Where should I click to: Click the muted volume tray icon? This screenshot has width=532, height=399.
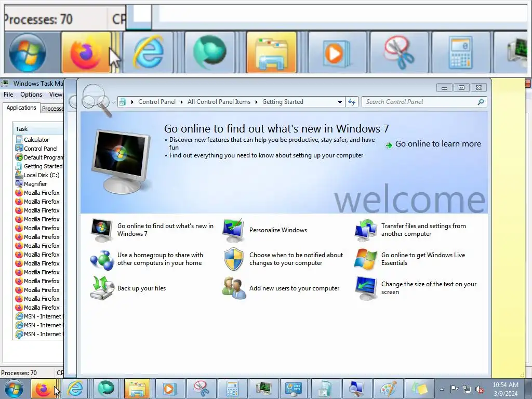480,389
